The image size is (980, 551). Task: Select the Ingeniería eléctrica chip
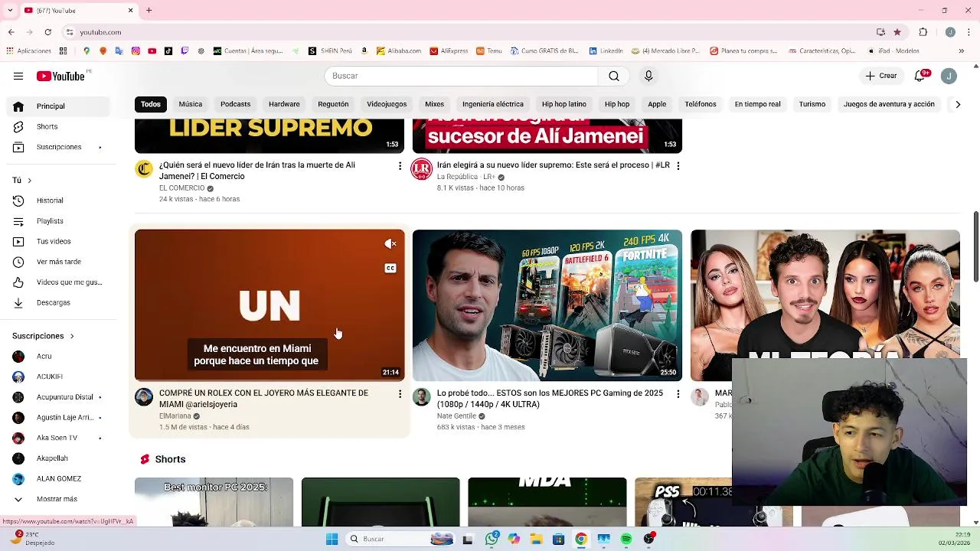click(493, 104)
